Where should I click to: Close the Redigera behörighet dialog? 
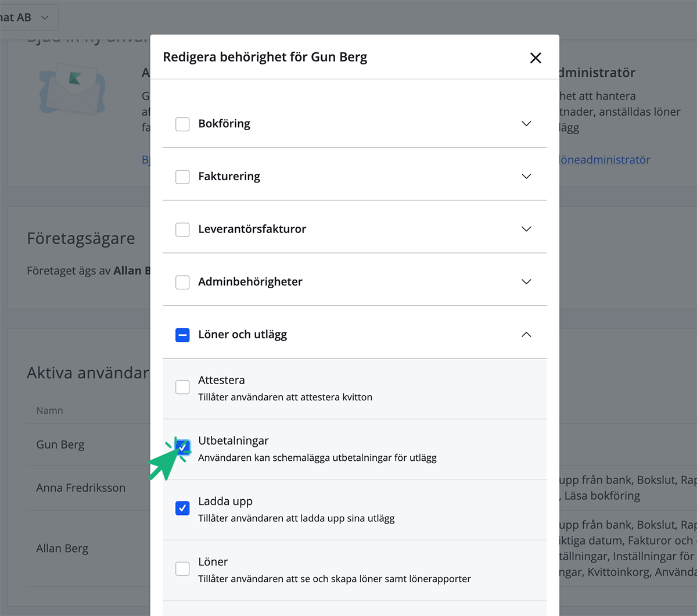(536, 58)
